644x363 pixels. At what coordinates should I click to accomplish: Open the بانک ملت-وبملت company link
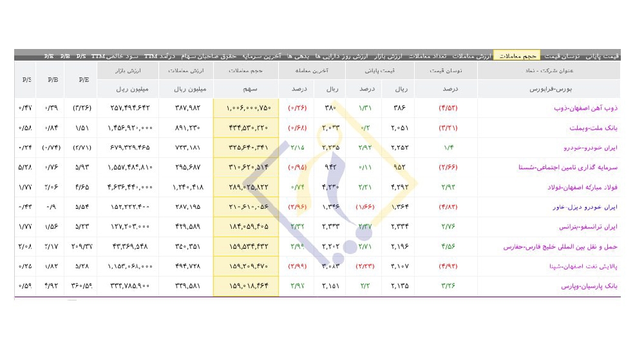(x=593, y=128)
